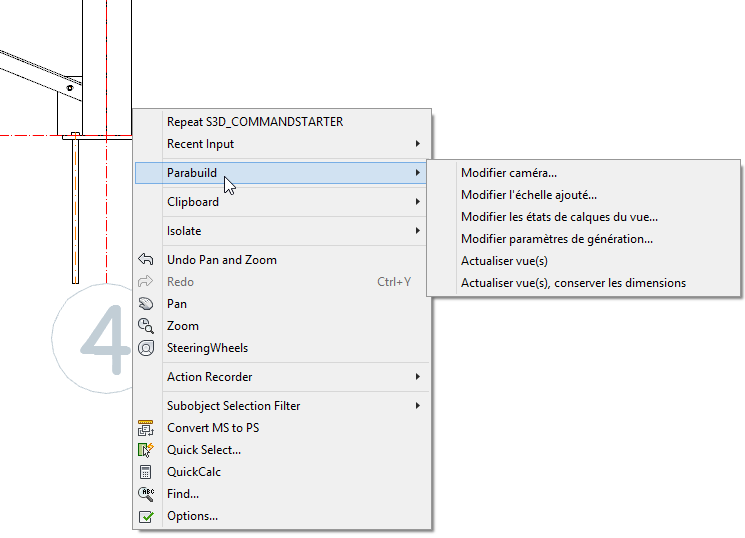Screen dimensions: 745x538
Task: Click the Find ABC magnifier icon
Action: point(146,494)
